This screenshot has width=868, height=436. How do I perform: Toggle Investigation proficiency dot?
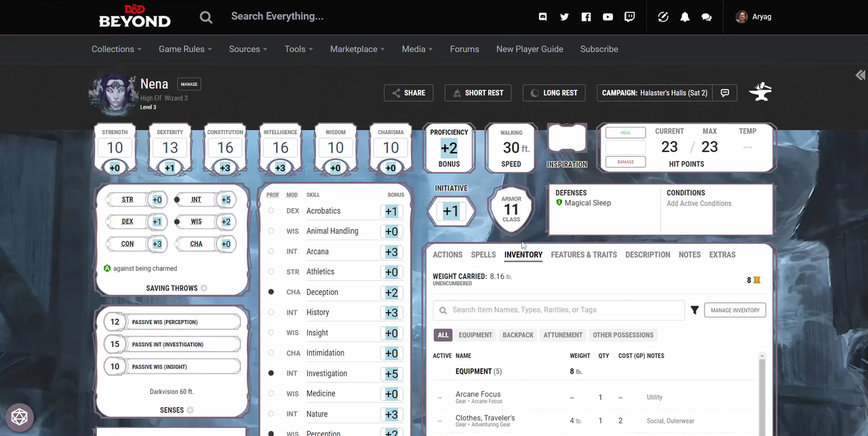[x=271, y=374]
